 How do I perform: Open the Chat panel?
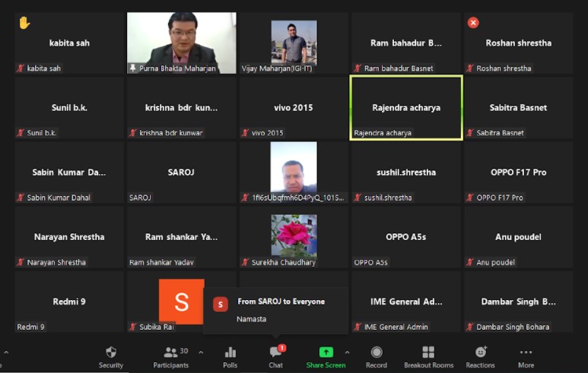(x=275, y=356)
